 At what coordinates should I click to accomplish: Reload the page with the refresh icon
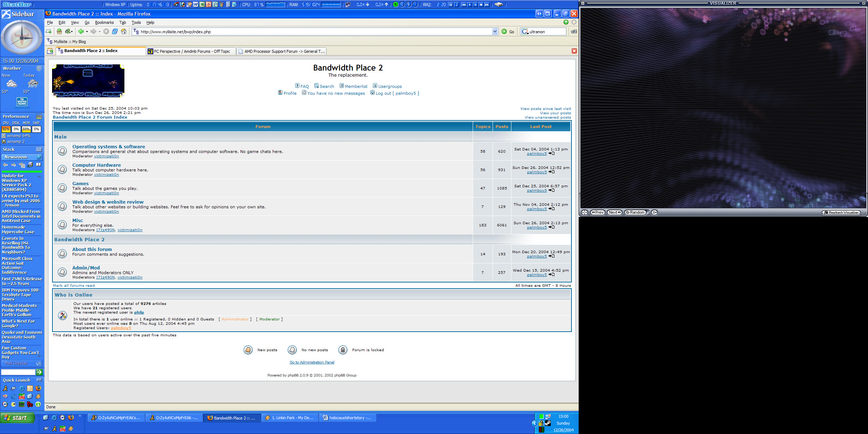(115, 31)
